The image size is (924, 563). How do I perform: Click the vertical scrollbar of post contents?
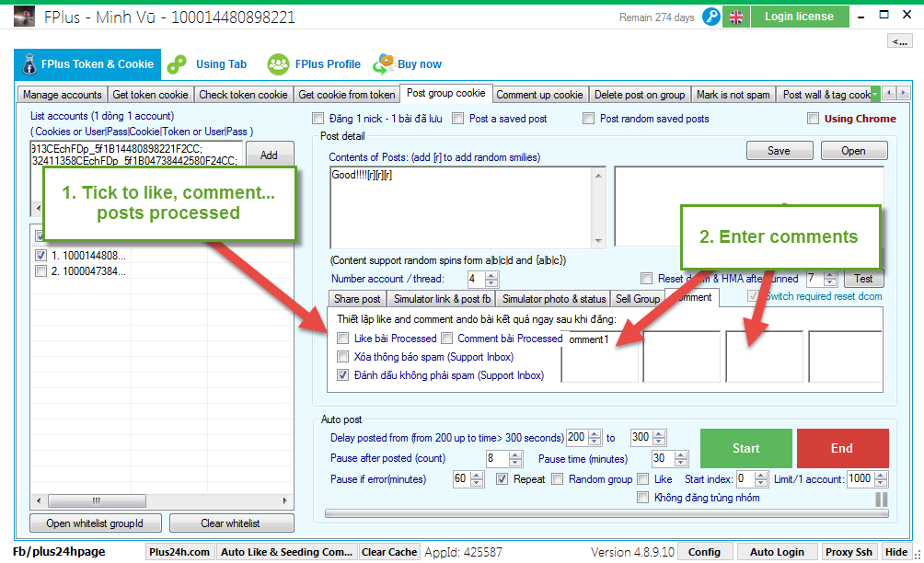click(598, 208)
